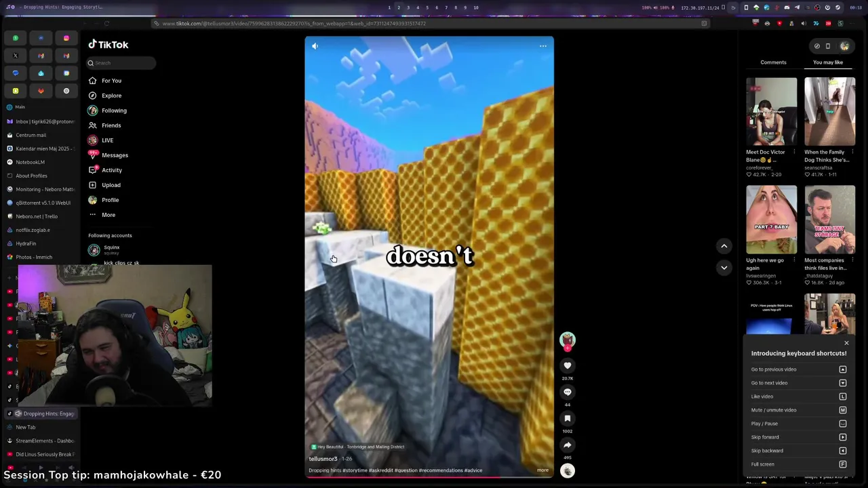The height and width of the screenshot is (488, 868).
Task: Open the When the Family Dog video thumbnail
Action: (830, 111)
